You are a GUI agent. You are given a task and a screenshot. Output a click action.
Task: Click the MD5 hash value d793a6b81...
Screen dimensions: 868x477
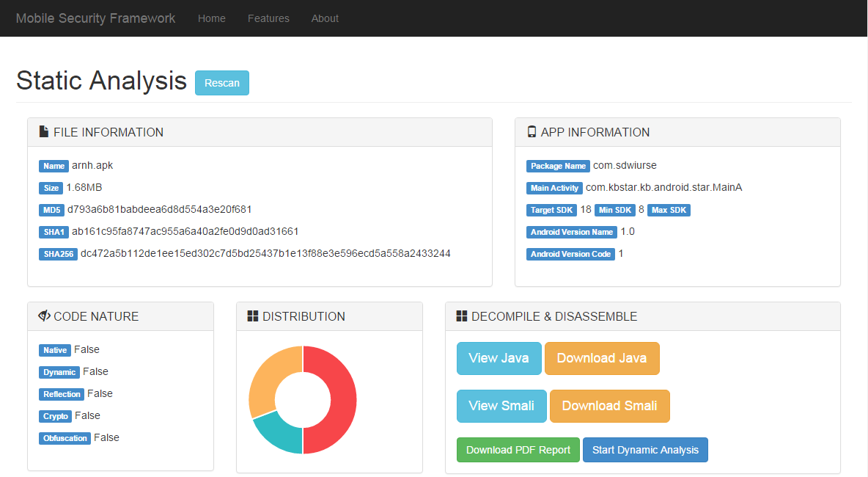[x=159, y=209]
